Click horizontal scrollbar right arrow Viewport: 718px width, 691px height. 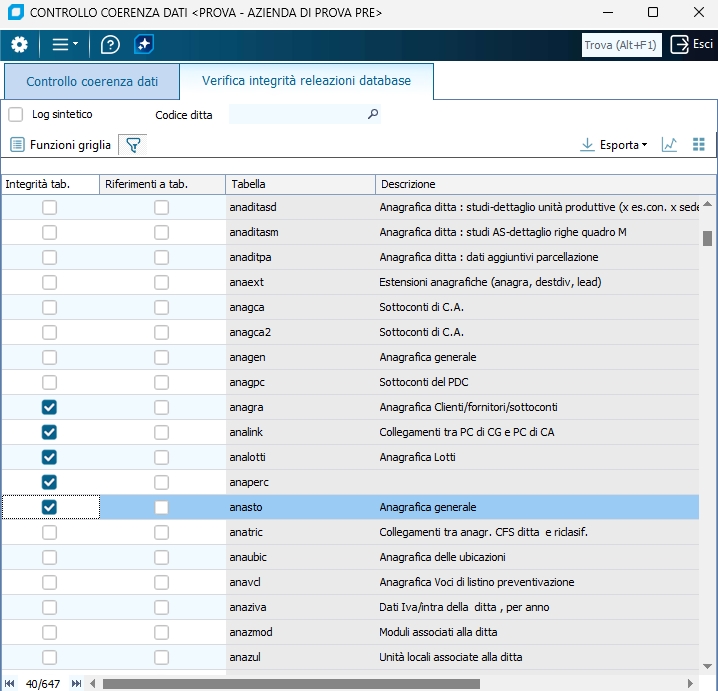690,684
